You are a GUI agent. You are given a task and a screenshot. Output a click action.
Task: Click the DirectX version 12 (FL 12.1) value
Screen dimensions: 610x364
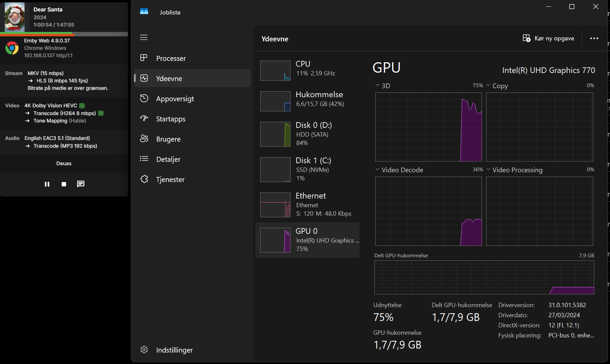pyautogui.click(x=564, y=325)
